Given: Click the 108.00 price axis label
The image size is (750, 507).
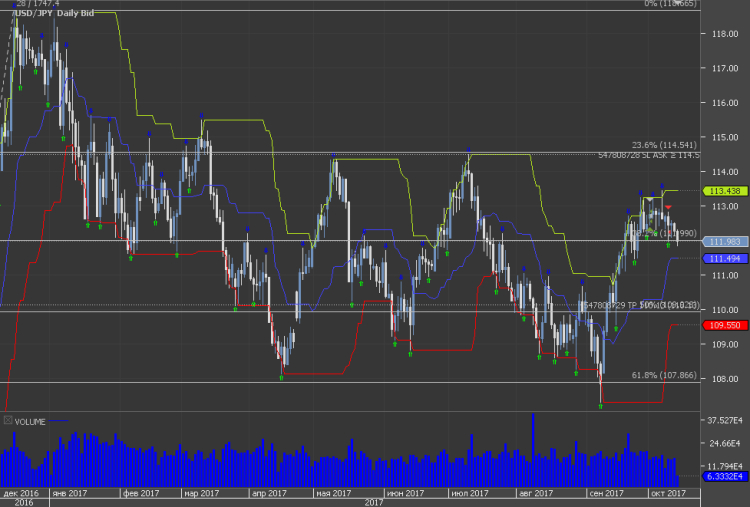Looking at the screenshot, I should [725, 379].
